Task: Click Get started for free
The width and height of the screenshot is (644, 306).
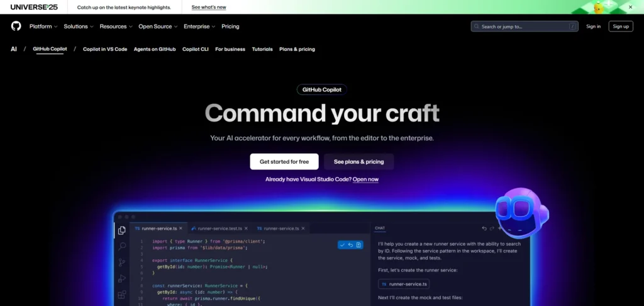Action: click(284, 162)
